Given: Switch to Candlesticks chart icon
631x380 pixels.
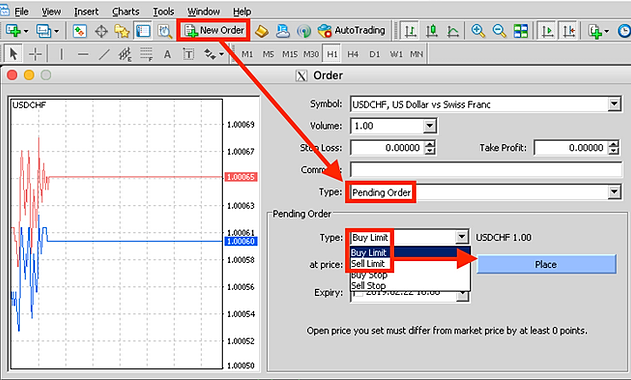Looking at the screenshot, I should [432, 31].
